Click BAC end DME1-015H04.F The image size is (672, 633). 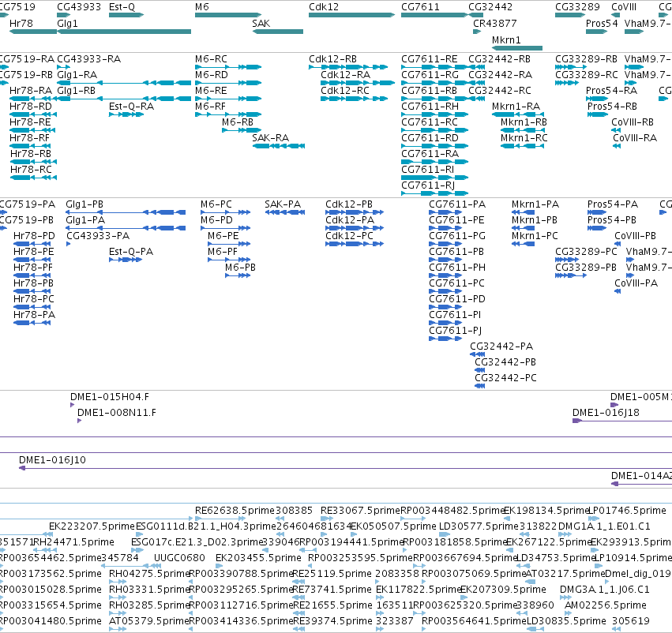coord(110,396)
